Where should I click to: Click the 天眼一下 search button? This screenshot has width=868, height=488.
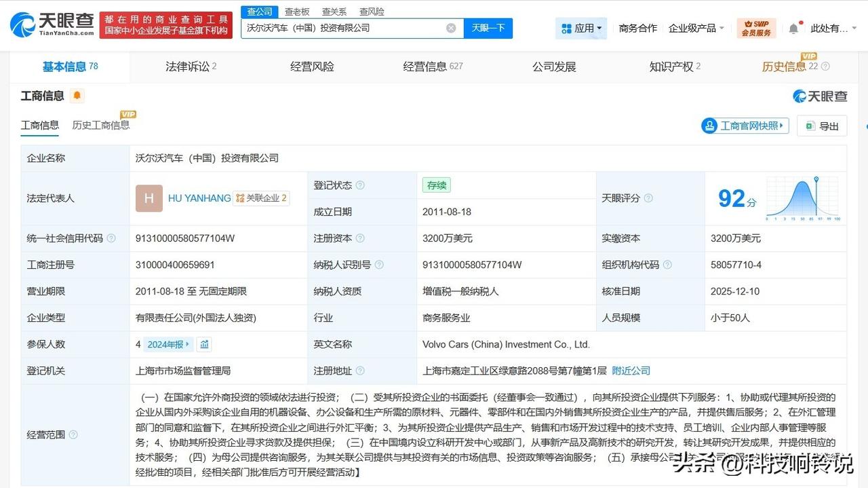(488, 28)
